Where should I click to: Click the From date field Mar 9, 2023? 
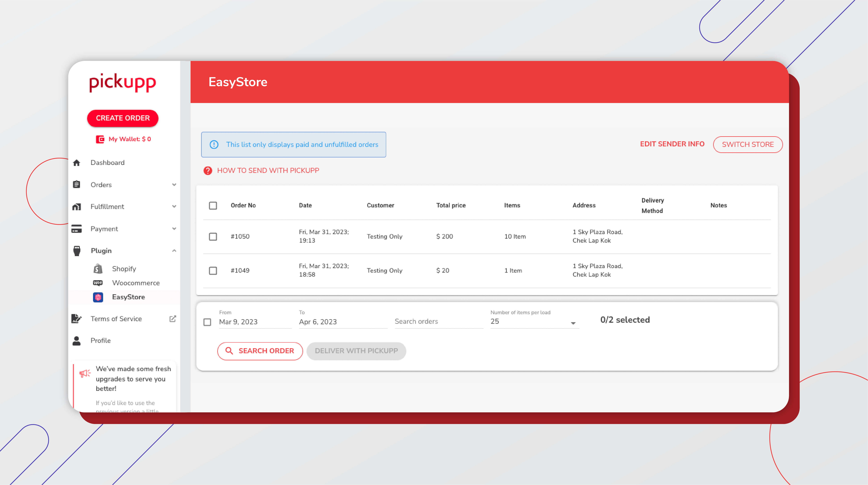pos(255,322)
